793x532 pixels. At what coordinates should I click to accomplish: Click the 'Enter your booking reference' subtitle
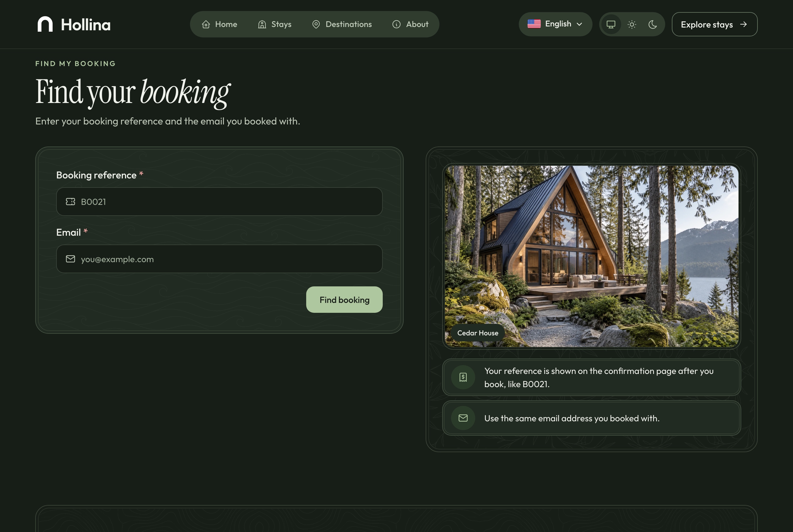pyautogui.click(x=168, y=121)
